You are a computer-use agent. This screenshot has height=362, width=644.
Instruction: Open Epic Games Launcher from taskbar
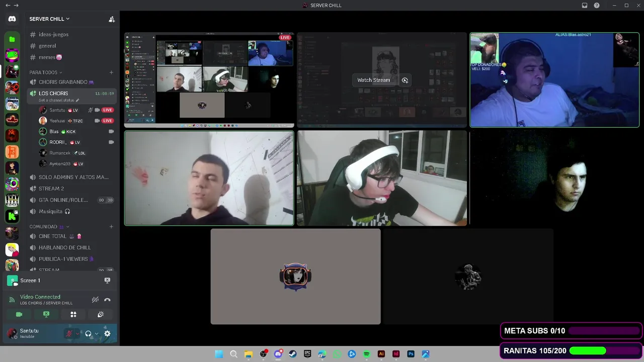tap(307, 354)
